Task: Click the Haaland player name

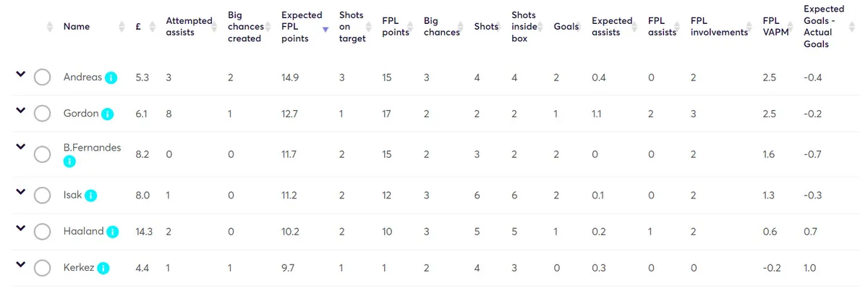Action: click(x=84, y=232)
